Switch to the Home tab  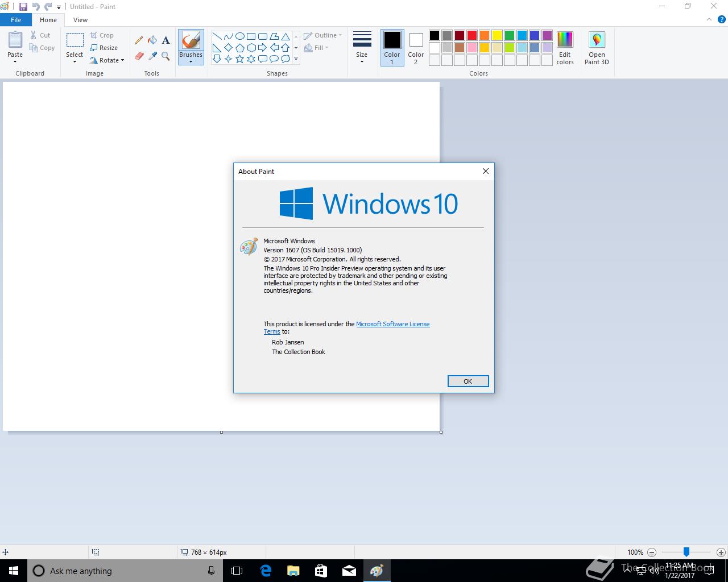point(48,20)
